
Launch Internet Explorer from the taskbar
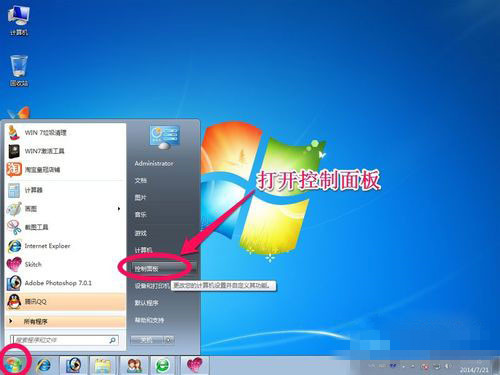tap(44, 365)
